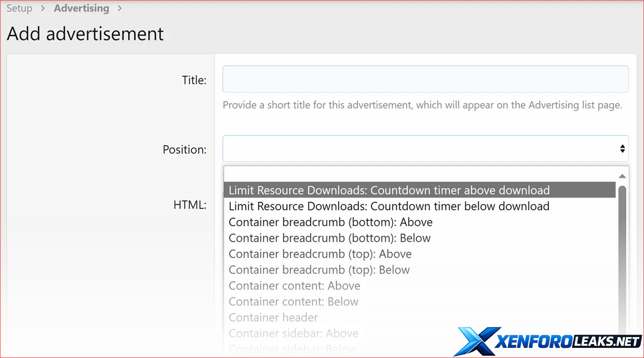The height and width of the screenshot is (358, 644).
Task: Click the Title input field
Action: (425, 79)
